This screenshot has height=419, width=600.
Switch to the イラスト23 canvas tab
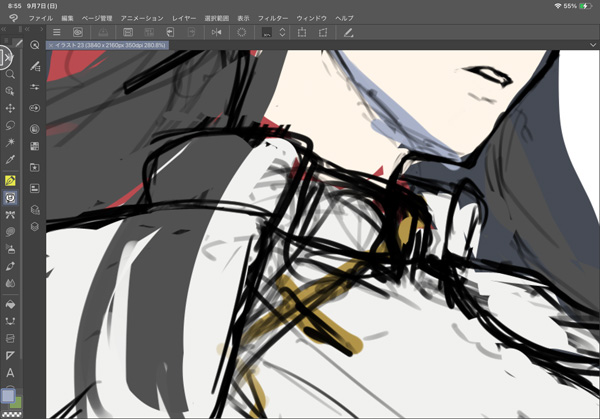pyautogui.click(x=110, y=46)
